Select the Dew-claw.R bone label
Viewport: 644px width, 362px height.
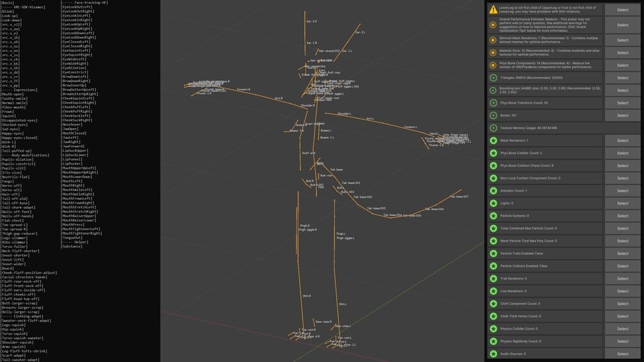[x=324, y=322]
